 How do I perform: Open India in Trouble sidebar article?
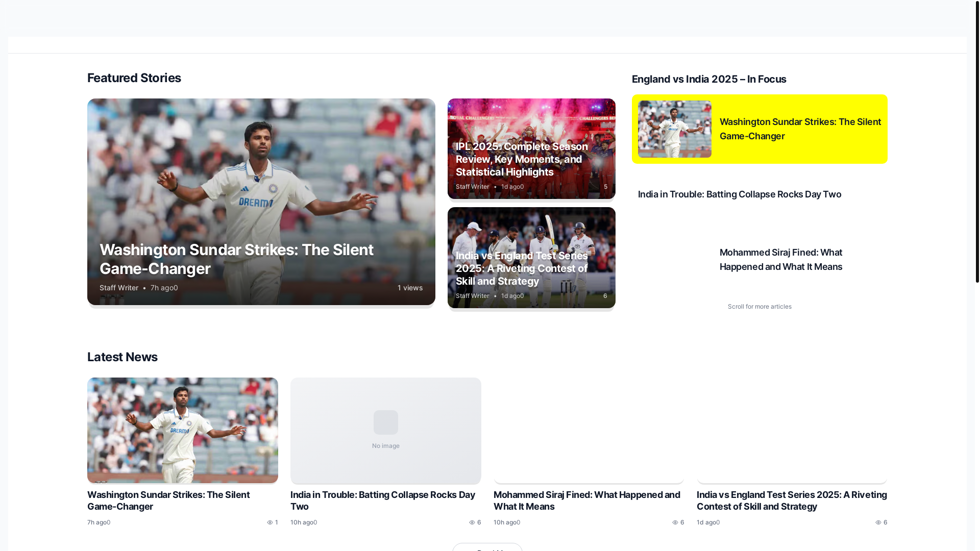coord(740,194)
